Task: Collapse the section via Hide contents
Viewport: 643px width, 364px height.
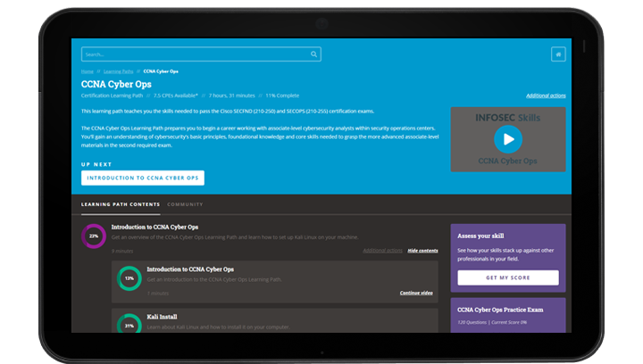Action: [422, 251]
